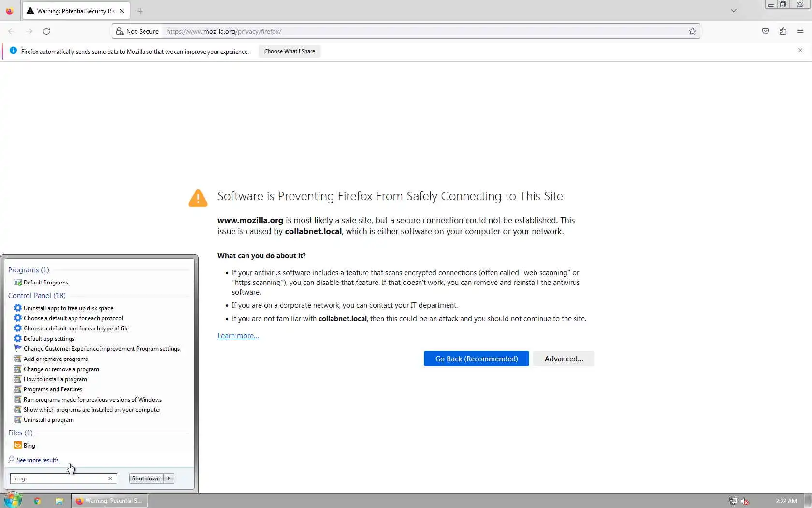Select Uninstall a program result

(x=49, y=420)
